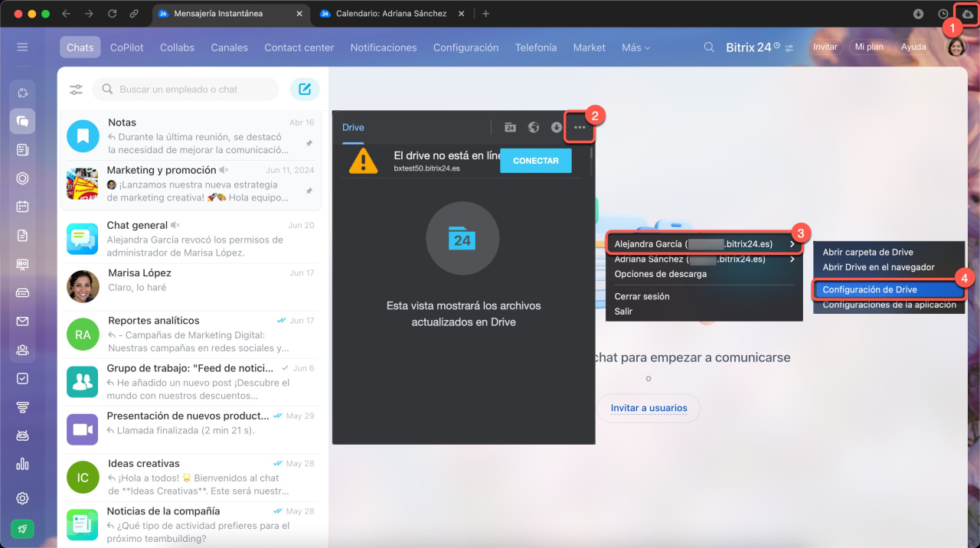Open the analytics bar chart sidebar icon
Image resolution: width=980 pixels, height=548 pixels.
(x=22, y=465)
